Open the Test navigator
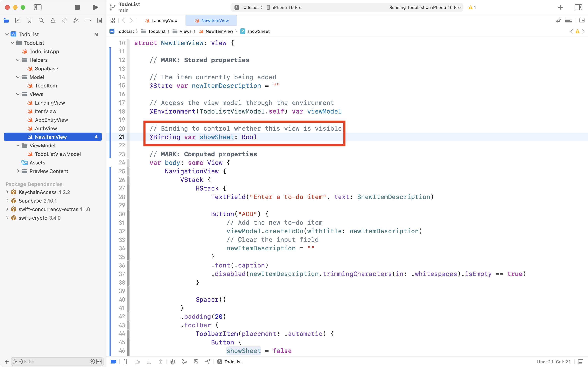 (x=64, y=20)
